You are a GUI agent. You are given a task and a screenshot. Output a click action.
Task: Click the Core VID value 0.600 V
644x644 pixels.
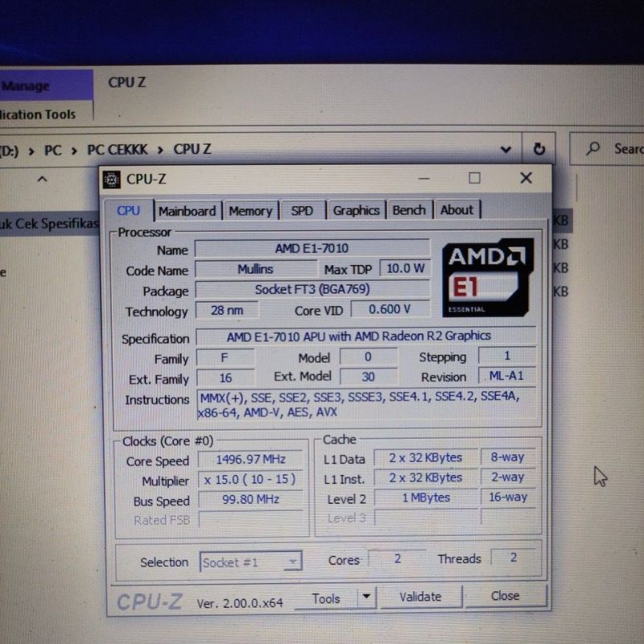click(390, 309)
